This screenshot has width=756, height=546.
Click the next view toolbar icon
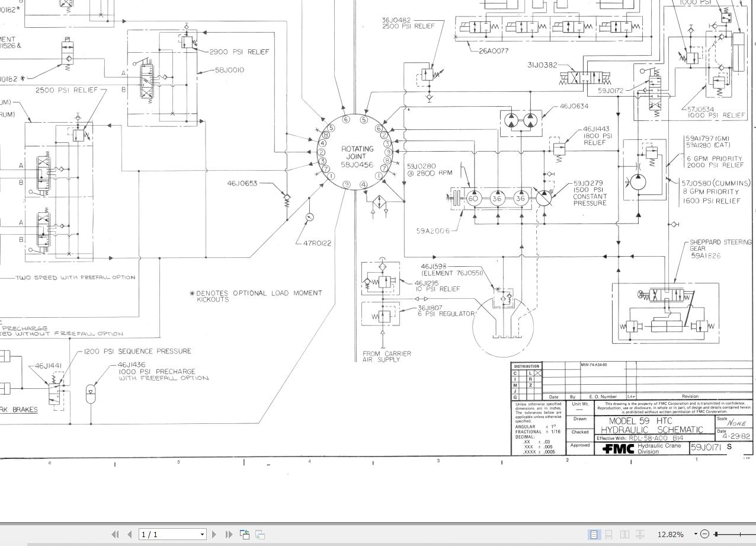click(259, 534)
